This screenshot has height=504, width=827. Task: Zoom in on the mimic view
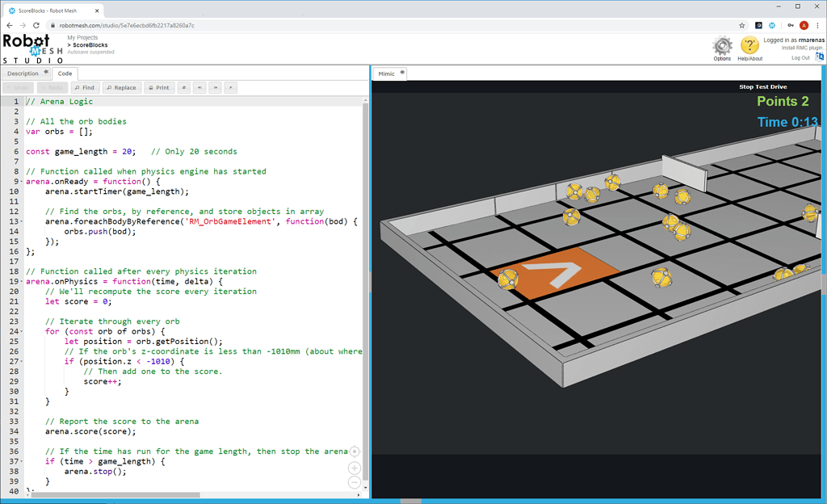(354, 468)
